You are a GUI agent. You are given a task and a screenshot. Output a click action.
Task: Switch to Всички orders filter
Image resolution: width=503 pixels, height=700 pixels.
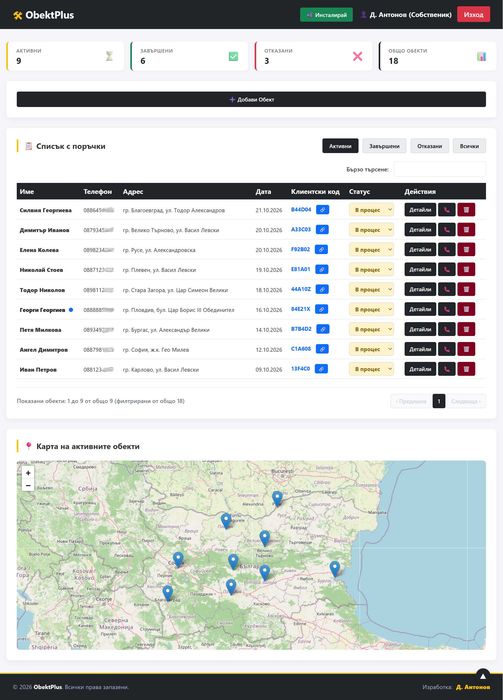click(469, 146)
